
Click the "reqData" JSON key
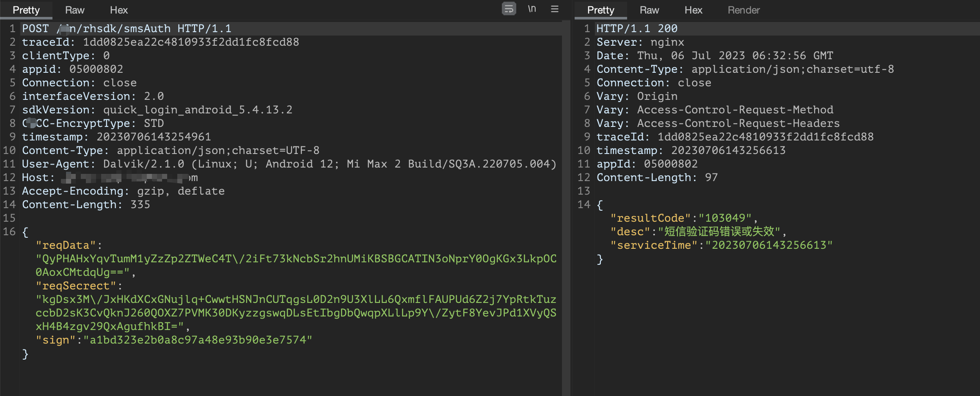66,245
